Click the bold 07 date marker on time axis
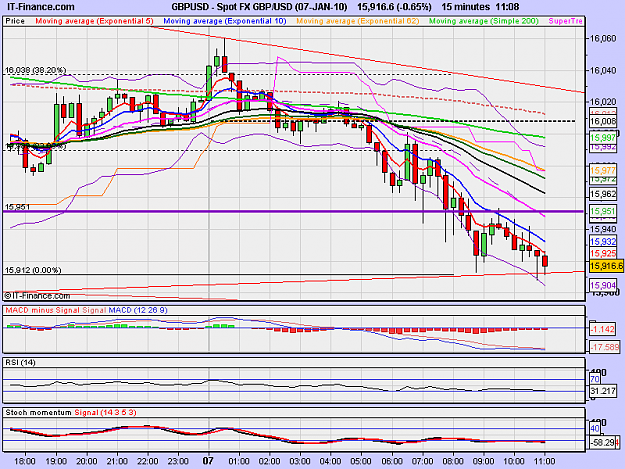 point(208,461)
